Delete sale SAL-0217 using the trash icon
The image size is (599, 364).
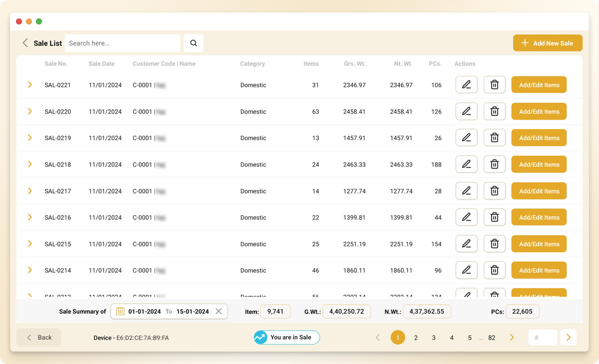point(494,190)
